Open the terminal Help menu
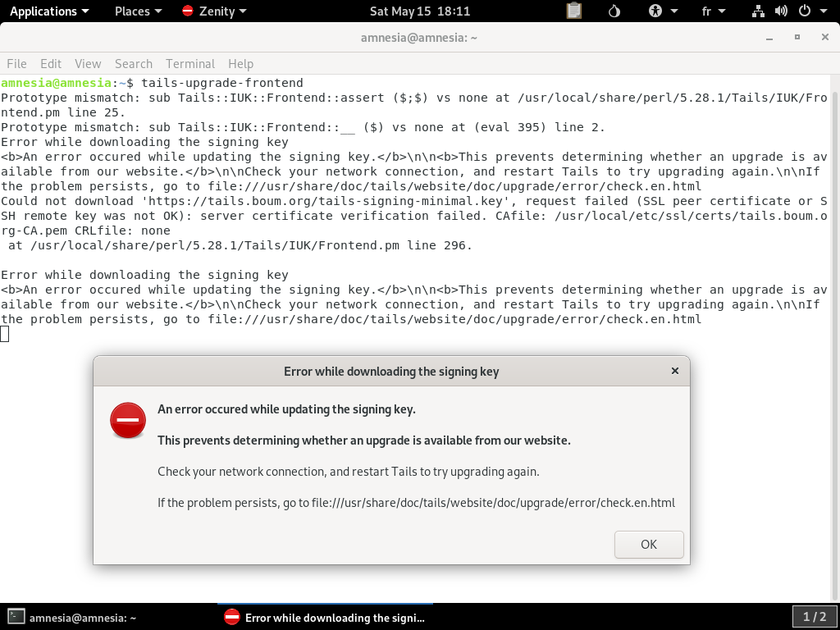Viewport: 840px width, 630px height. pos(240,64)
